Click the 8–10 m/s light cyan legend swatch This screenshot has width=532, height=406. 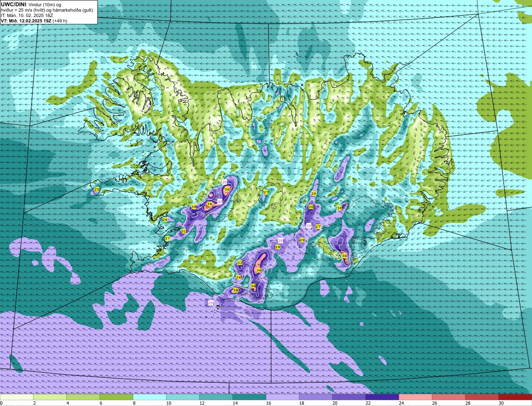(150, 397)
